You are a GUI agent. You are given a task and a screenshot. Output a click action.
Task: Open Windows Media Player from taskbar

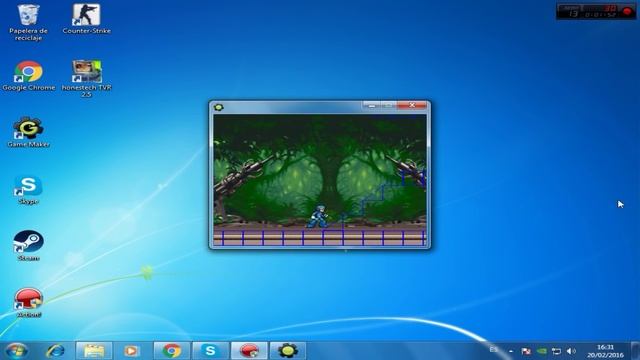pyautogui.click(x=131, y=351)
